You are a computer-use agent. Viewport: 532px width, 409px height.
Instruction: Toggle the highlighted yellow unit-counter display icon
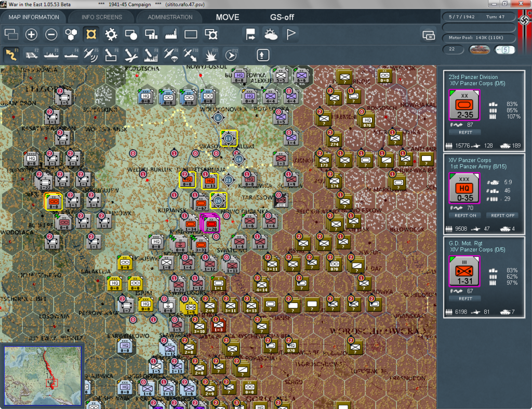pyautogui.click(x=91, y=34)
